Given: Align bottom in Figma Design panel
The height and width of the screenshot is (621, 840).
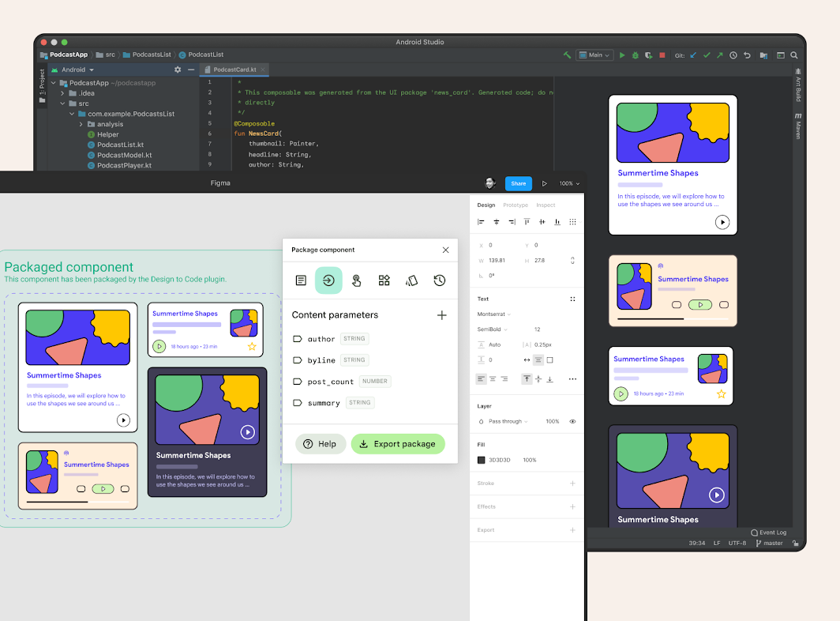Looking at the screenshot, I should (x=557, y=221).
